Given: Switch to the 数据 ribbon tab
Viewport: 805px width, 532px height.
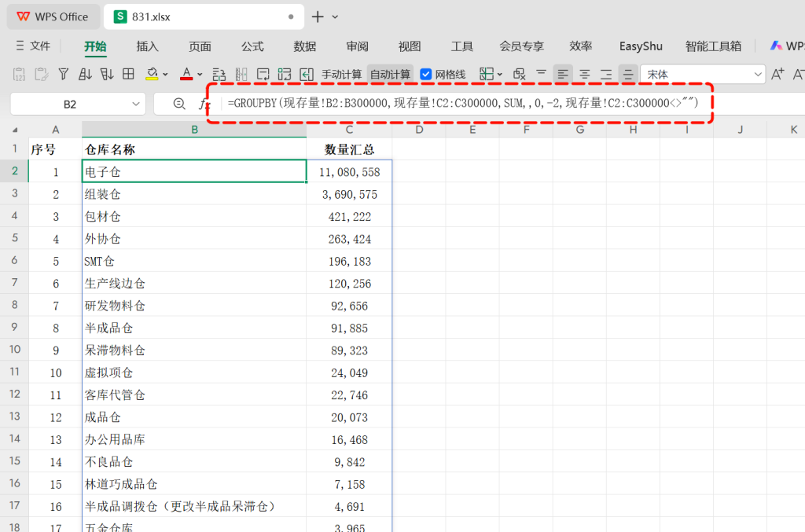Looking at the screenshot, I should point(304,46).
